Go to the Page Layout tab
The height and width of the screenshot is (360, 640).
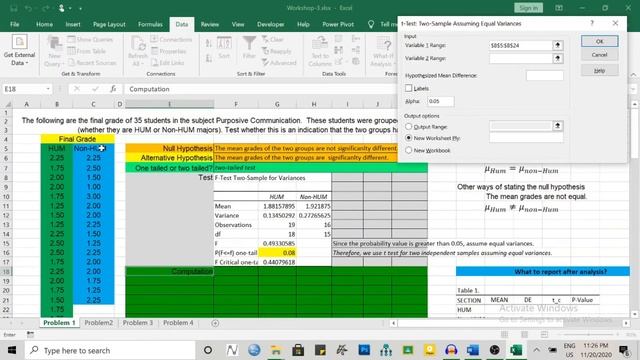point(109,24)
